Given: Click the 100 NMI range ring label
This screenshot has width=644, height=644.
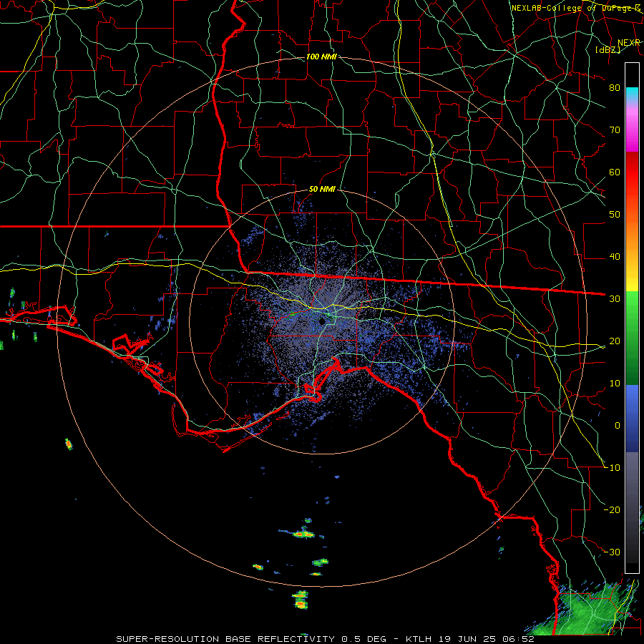Looking at the screenshot, I should click(x=321, y=57).
